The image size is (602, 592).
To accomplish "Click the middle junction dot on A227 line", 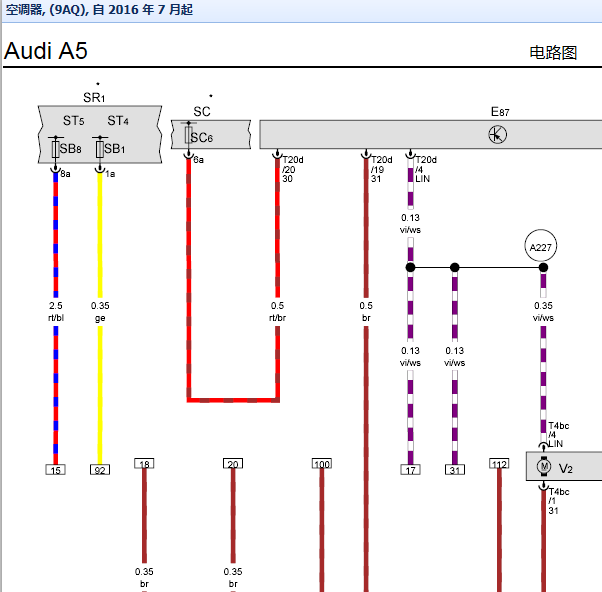I will coord(455,267).
